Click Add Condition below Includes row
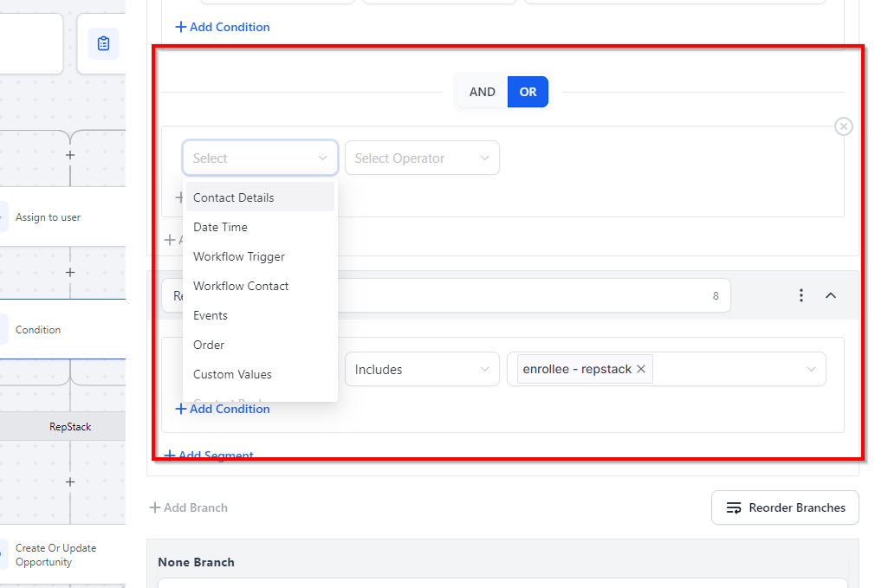The image size is (875, 588). coord(222,409)
